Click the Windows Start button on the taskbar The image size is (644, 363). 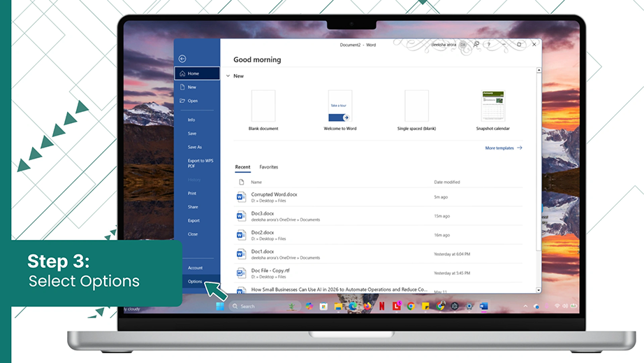pyautogui.click(x=220, y=306)
